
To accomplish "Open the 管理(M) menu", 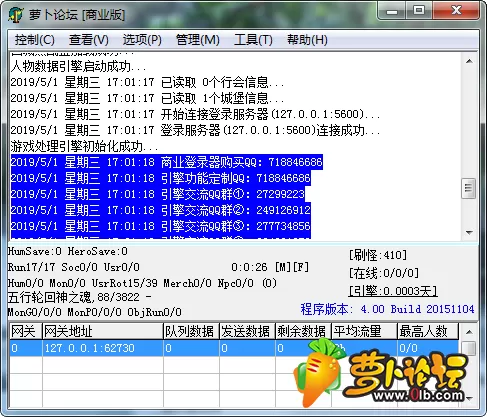I will click(x=198, y=40).
